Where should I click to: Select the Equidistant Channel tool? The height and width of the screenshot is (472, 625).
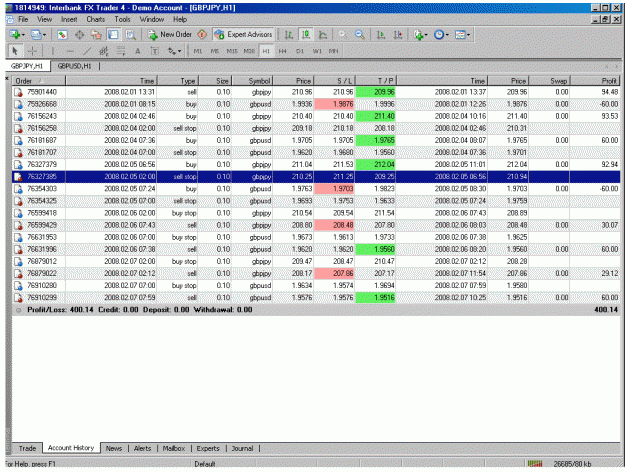tap(104, 51)
